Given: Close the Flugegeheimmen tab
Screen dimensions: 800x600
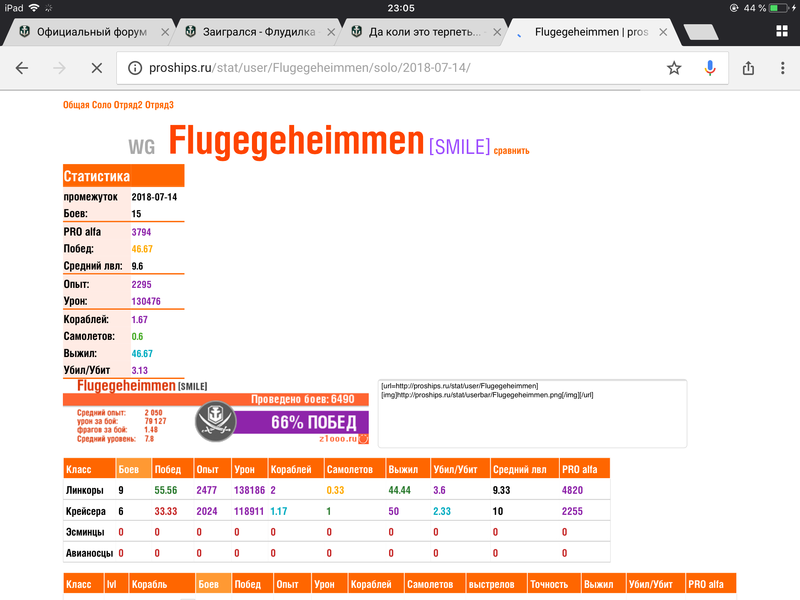Looking at the screenshot, I should [x=663, y=32].
